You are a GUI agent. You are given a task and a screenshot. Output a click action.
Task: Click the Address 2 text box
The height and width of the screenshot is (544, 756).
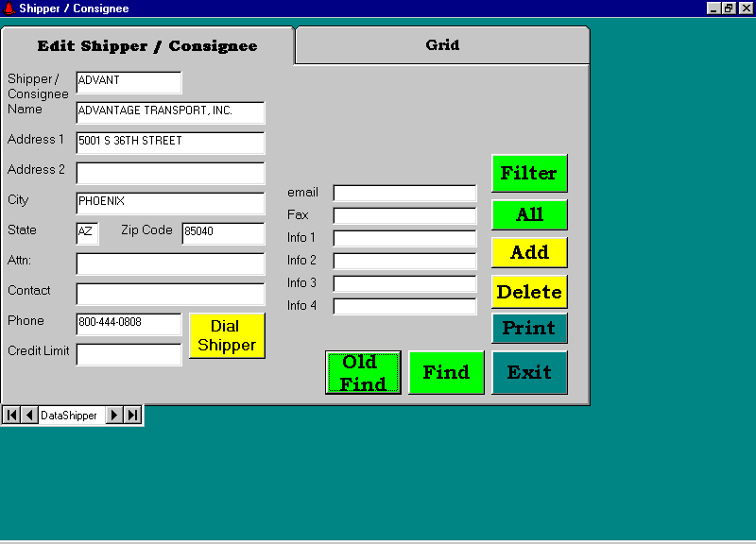point(170,173)
